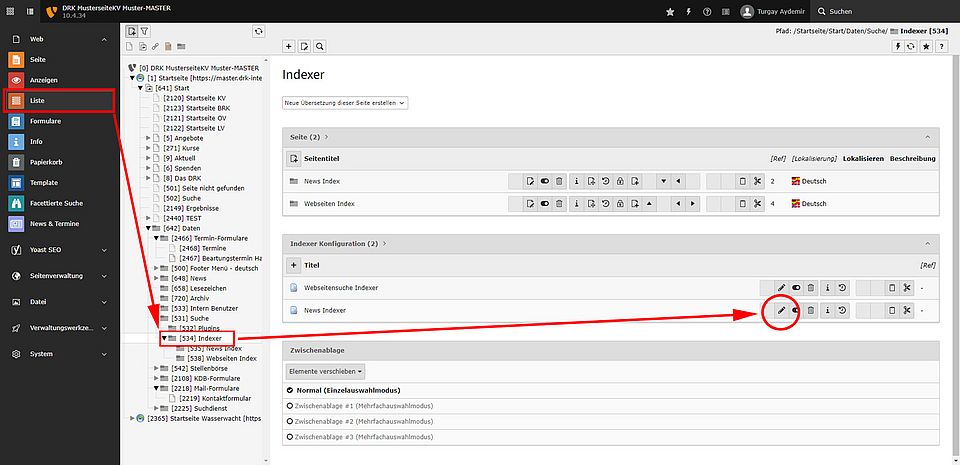Open the Papierkorb module in sidebar
960x465 pixels.
pos(44,162)
